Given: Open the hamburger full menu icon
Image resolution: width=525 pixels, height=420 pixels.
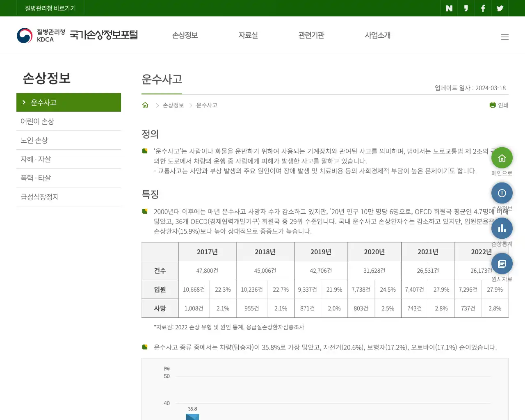Looking at the screenshot, I should pyautogui.click(x=505, y=37).
